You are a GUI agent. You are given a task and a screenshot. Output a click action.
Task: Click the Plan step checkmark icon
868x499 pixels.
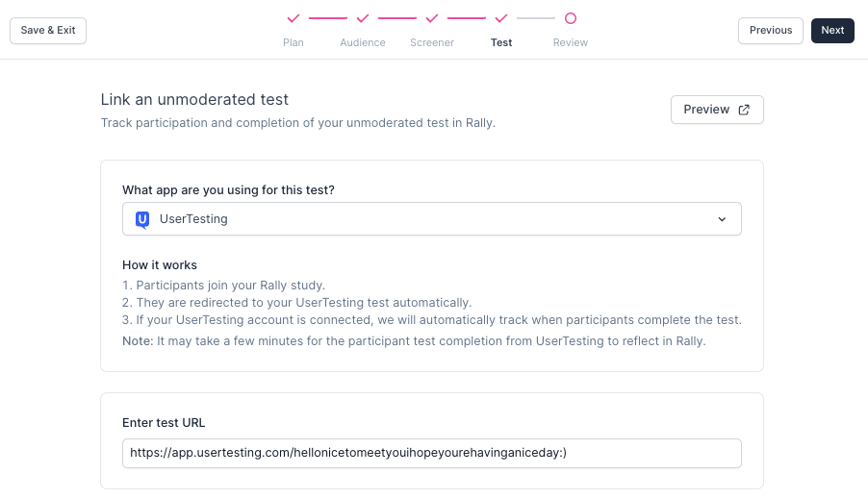click(x=294, y=18)
